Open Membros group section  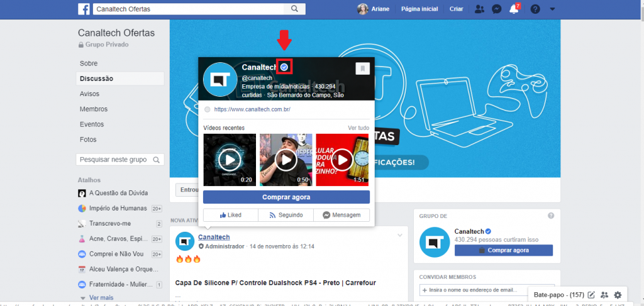click(x=94, y=109)
